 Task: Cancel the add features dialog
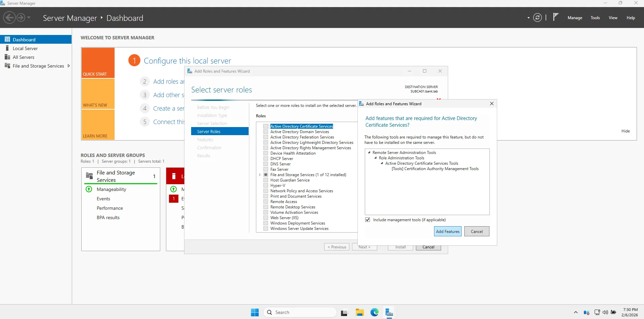(477, 231)
